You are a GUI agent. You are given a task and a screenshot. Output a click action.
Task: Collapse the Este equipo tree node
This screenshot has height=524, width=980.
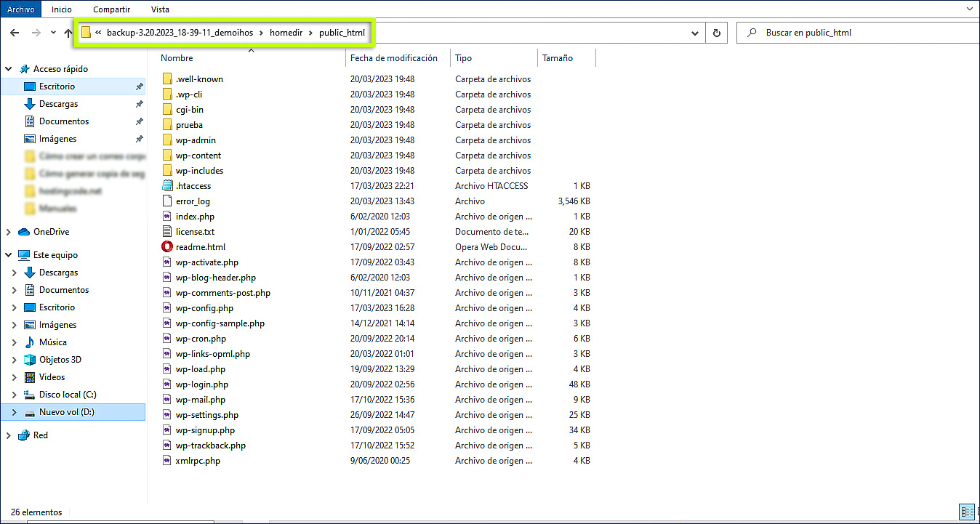click(9, 255)
